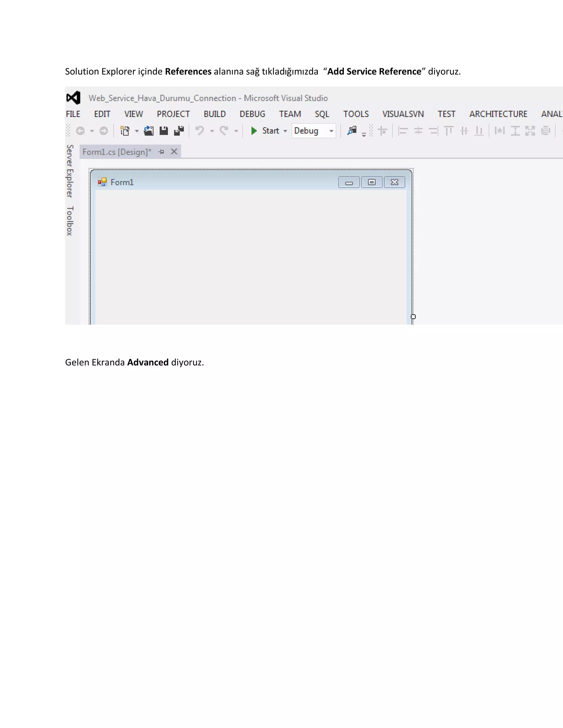Click the Save floppy disk icon

[x=164, y=131]
